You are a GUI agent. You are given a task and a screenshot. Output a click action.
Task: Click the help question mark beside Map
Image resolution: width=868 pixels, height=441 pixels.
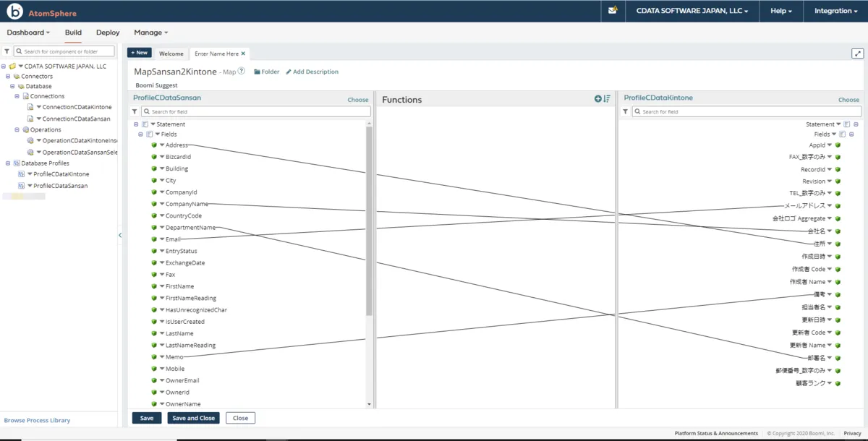pos(242,72)
